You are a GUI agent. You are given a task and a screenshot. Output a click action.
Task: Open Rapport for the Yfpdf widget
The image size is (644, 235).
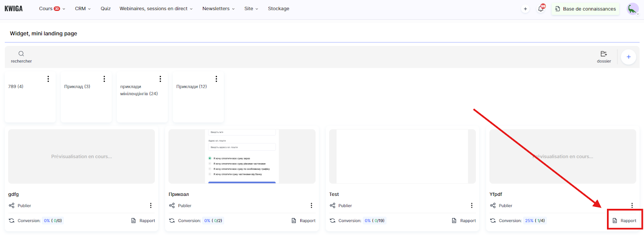tap(625, 220)
